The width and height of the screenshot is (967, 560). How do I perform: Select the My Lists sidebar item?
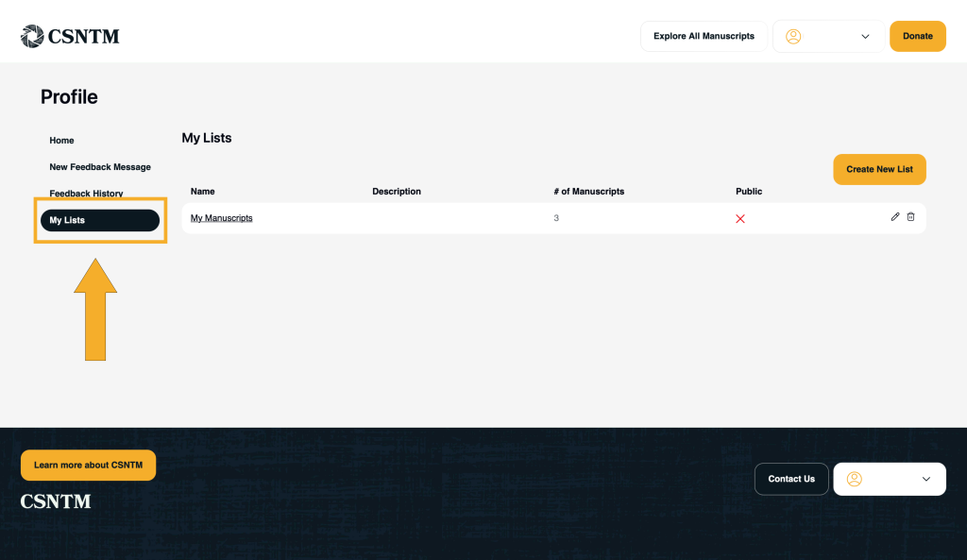click(x=99, y=220)
